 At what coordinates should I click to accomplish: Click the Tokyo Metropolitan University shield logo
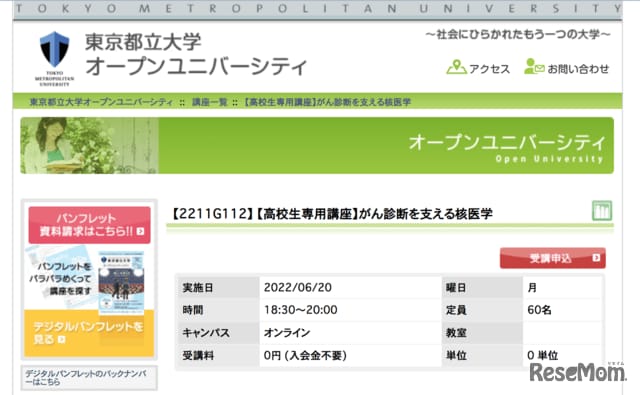54,50
